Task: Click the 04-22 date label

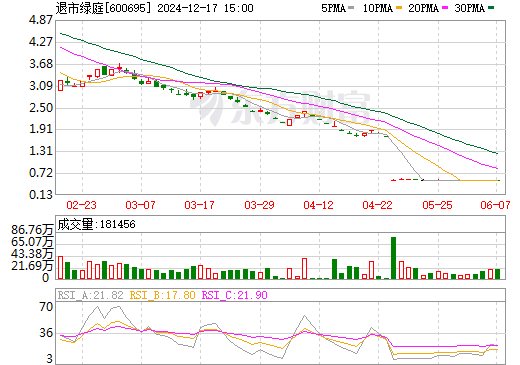Action: pyautogui.click(x=377, y=205)
